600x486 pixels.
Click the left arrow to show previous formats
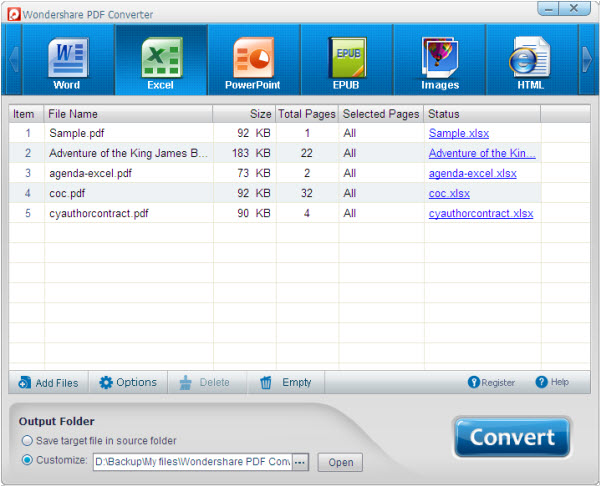tap(13, 59)
